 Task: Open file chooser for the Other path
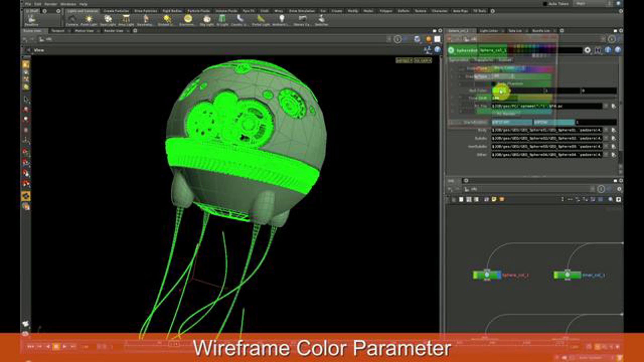[x=614, y=155]
